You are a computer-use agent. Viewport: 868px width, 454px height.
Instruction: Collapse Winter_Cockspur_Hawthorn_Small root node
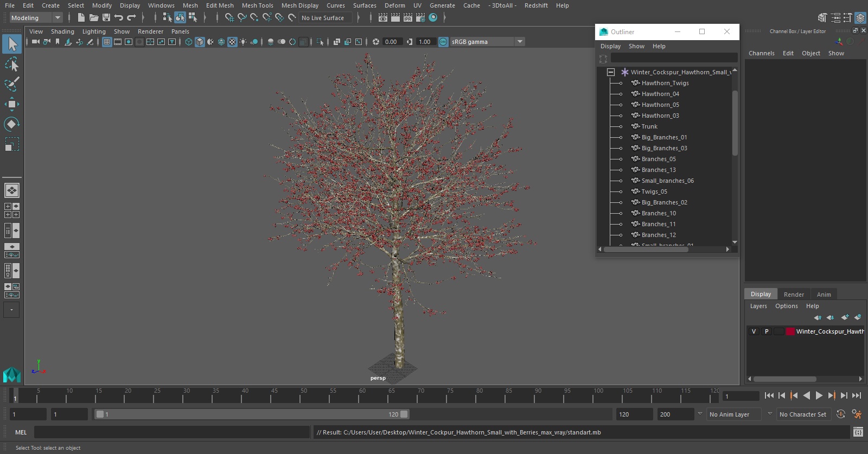(611, 72)
